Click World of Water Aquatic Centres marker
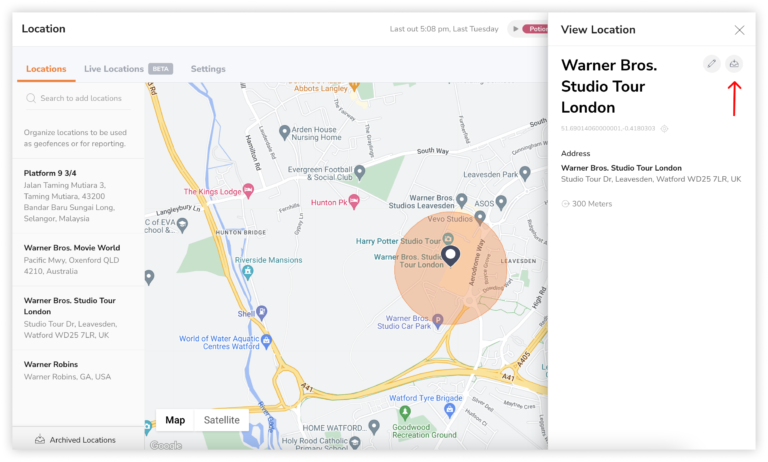 266,340
